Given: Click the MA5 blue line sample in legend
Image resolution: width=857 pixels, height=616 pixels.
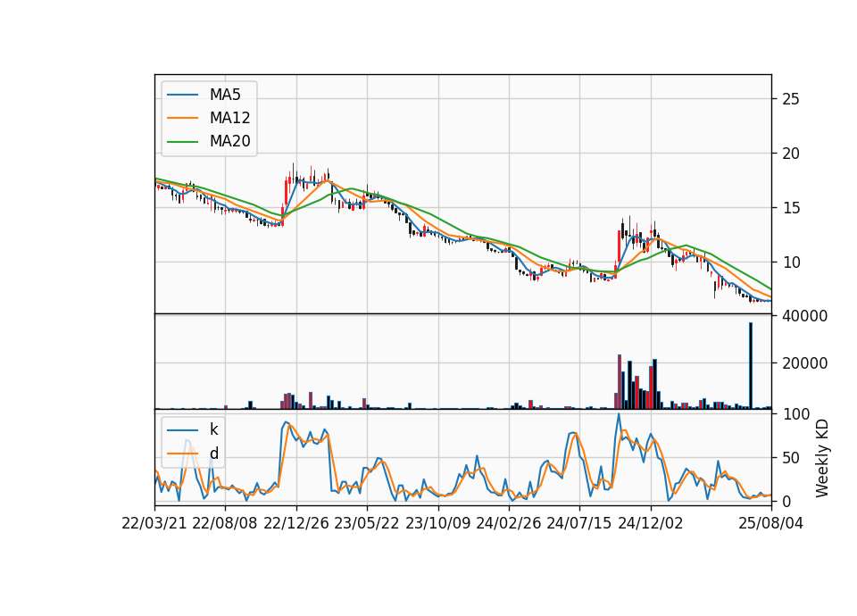Looking at the screenshot, I should pyautogui.click(x=182, y=95).
